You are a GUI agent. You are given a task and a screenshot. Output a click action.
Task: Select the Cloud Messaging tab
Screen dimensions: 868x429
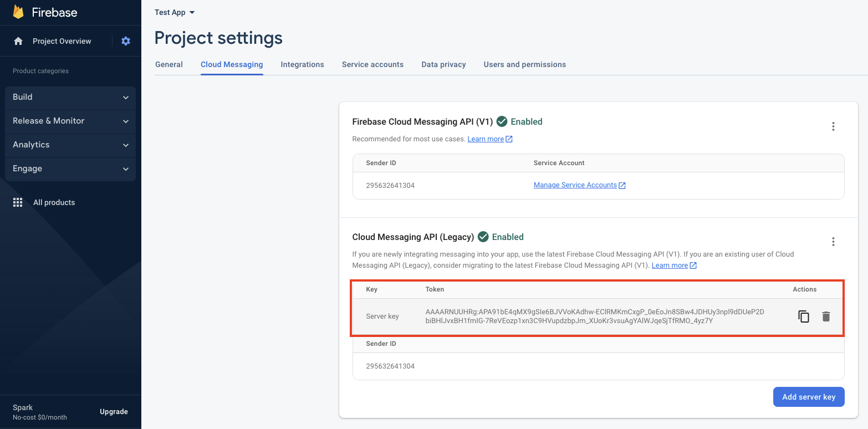click(x=232, y=64)
